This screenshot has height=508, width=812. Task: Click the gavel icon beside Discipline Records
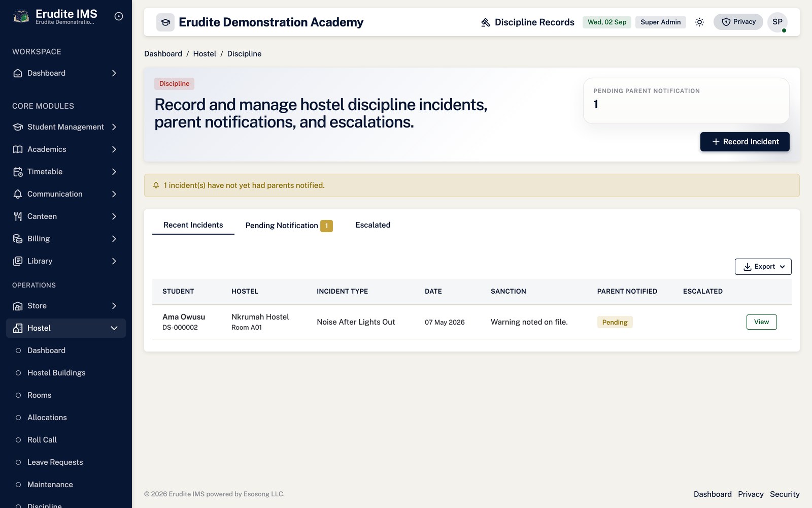point(486,22)
